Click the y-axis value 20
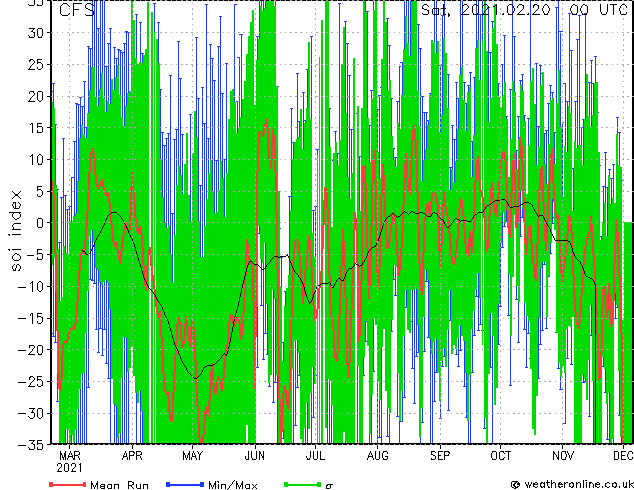The height and width of the screenshot is (490, 634). pyautogui.click(x=36, y=96)
